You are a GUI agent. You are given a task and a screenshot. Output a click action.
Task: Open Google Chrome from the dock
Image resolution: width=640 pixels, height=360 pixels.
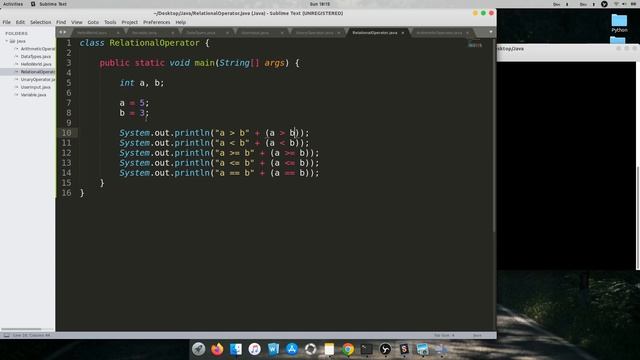[348, 349]
